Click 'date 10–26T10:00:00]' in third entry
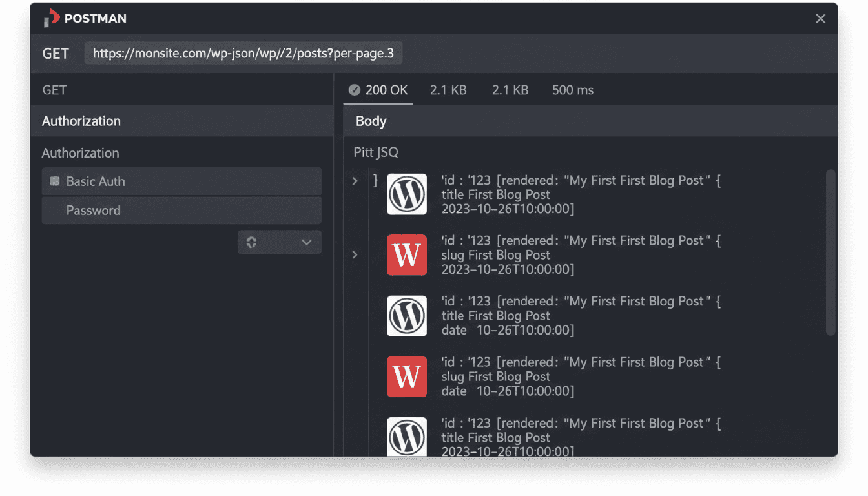Image resolution: width=868 pixels, height=496 pixels. click(x=508, y=330)
